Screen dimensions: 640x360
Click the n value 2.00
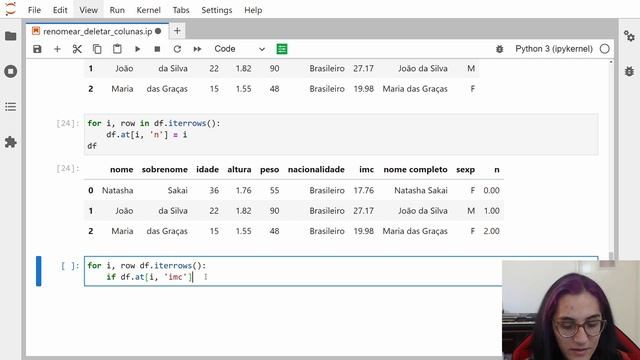pyautogui.click(x=491, y=231)
